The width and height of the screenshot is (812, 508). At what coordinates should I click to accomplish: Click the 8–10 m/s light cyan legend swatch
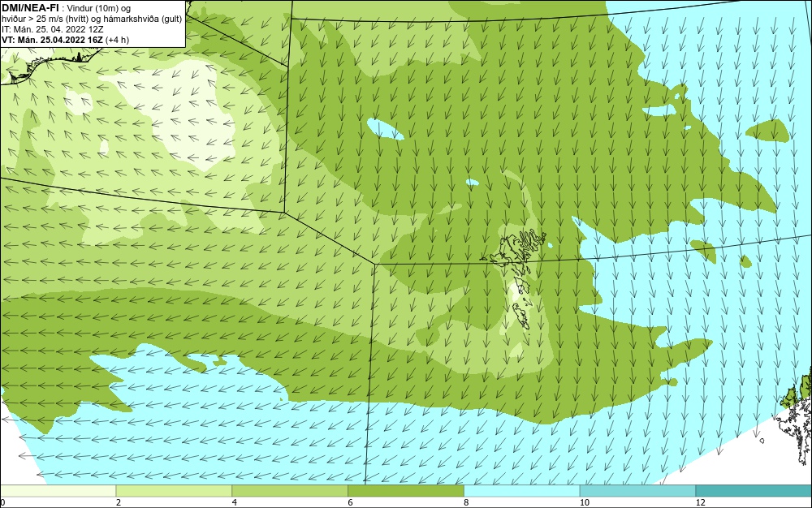[522, 491]
